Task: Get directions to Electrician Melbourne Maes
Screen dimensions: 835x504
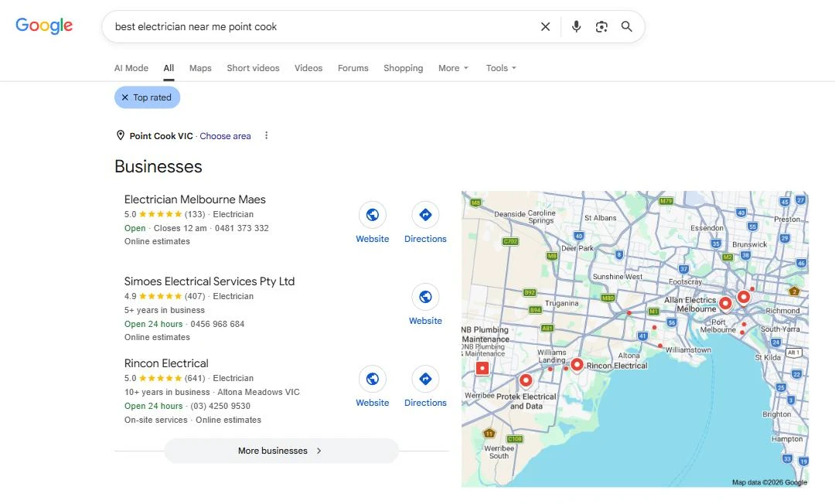Action: click(x=425, y=214)
